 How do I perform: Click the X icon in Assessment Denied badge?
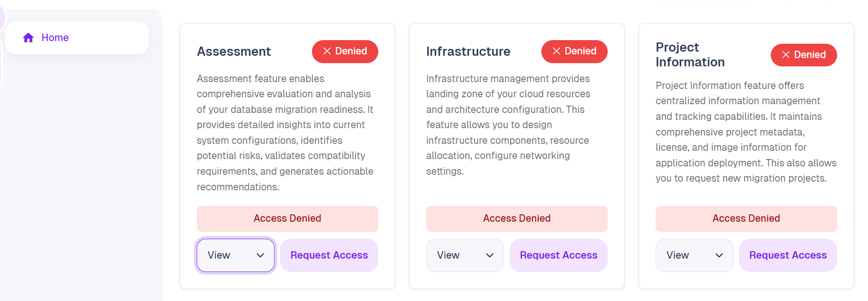point(327,51)
